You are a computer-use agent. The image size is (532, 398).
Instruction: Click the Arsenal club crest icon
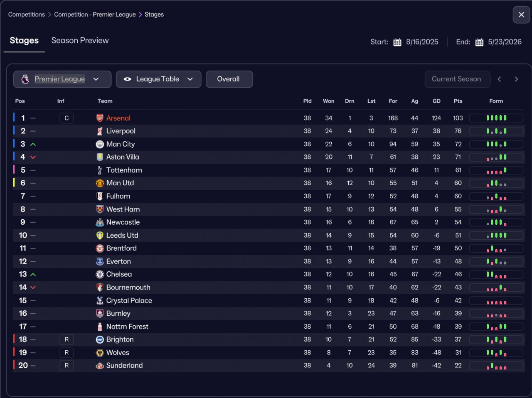[x=100, y=118]
